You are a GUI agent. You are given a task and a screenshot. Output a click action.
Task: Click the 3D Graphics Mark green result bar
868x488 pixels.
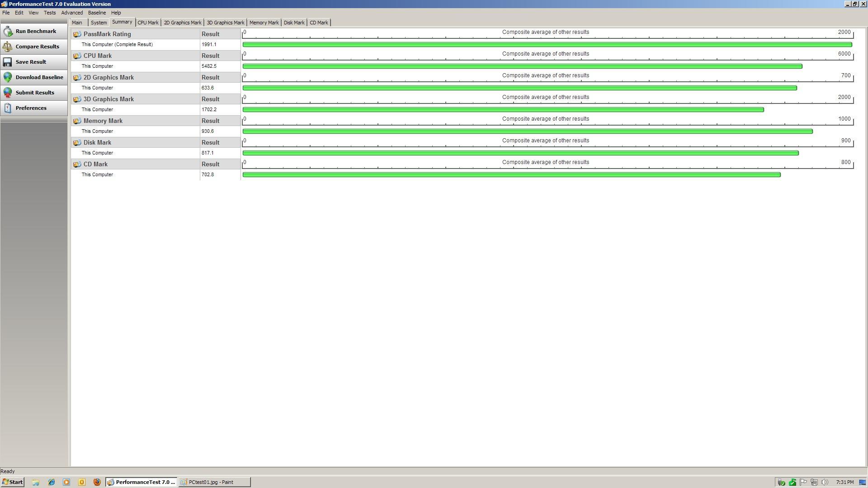pos(503,110)
